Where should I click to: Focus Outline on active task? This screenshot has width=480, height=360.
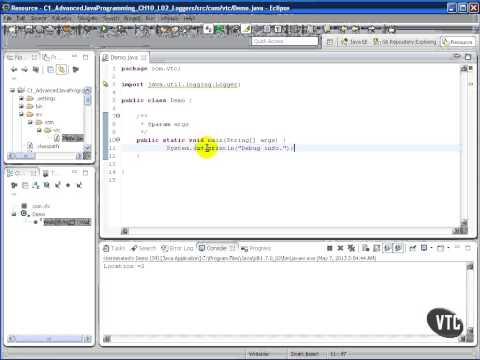[14, 185]
